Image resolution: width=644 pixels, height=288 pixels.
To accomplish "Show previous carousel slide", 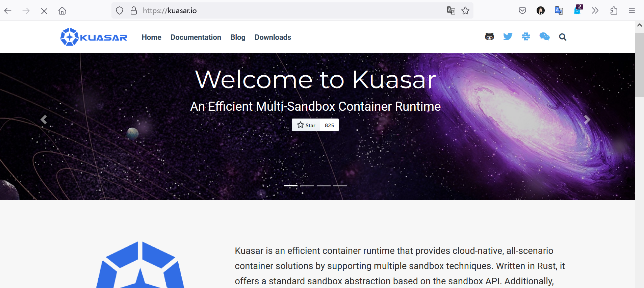I will [x=44, y=120].
